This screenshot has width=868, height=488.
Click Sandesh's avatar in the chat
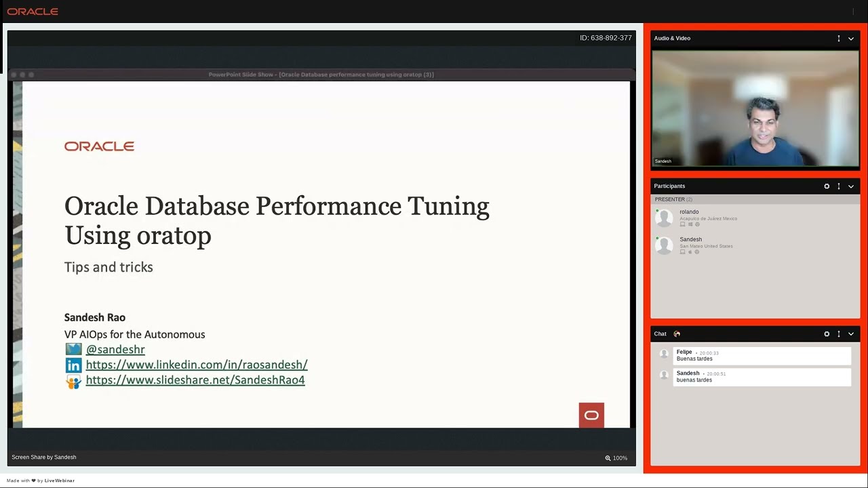coord(664,375)
